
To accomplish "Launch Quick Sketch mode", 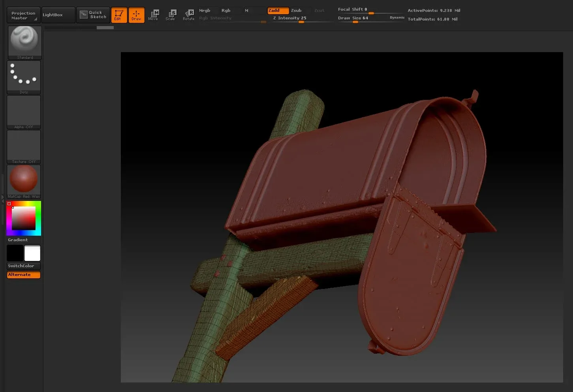I will tap(93, 15).
